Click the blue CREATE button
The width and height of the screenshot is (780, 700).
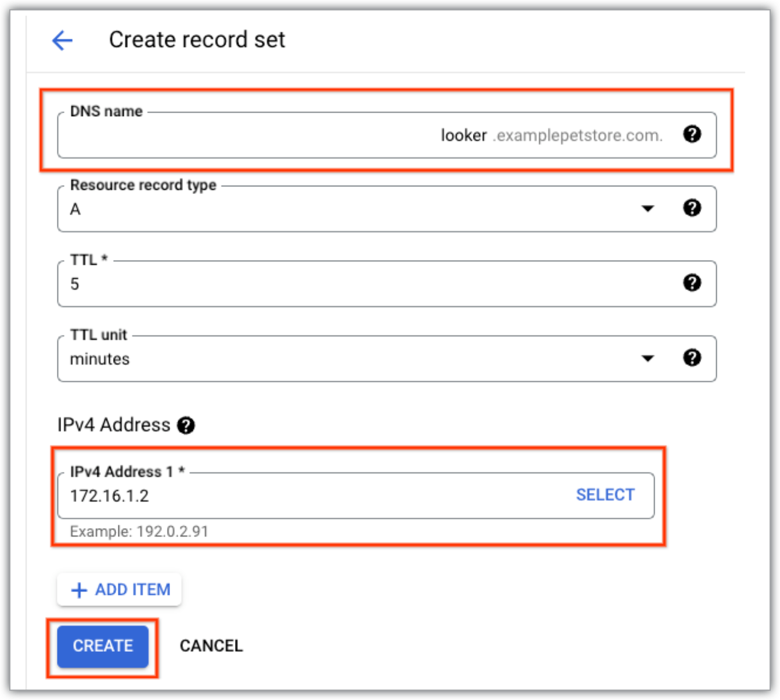(103, 646)
